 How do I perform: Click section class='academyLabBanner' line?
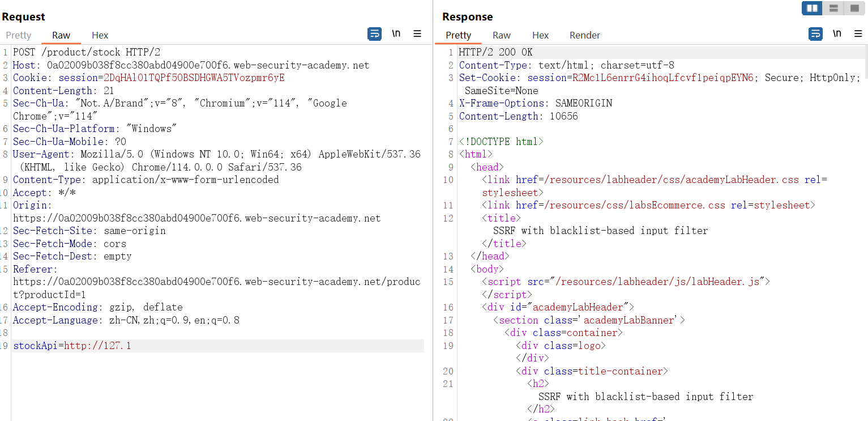(x=589, y=320)
